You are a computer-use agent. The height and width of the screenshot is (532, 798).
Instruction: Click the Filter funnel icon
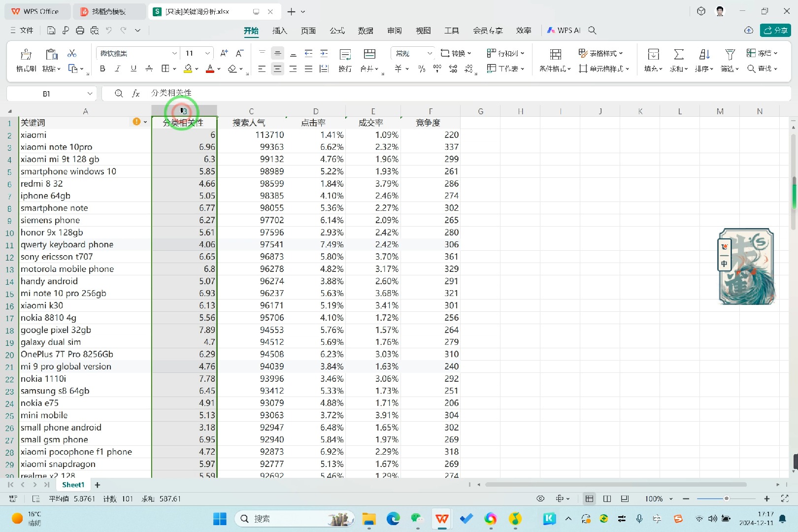[x=730, y=54]
